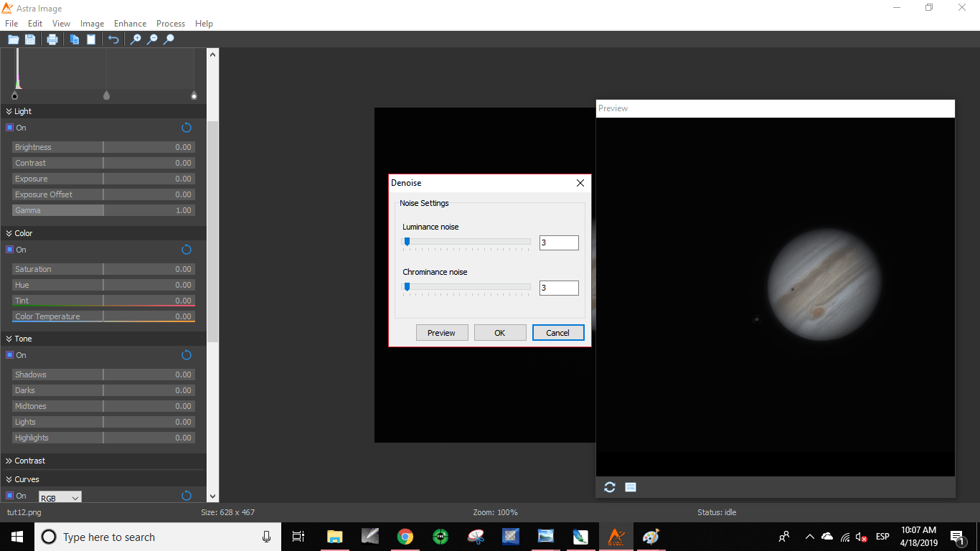Click the Zoom in magnifier icon
Viewport: 980px width, 551px height.
[135, 39]
